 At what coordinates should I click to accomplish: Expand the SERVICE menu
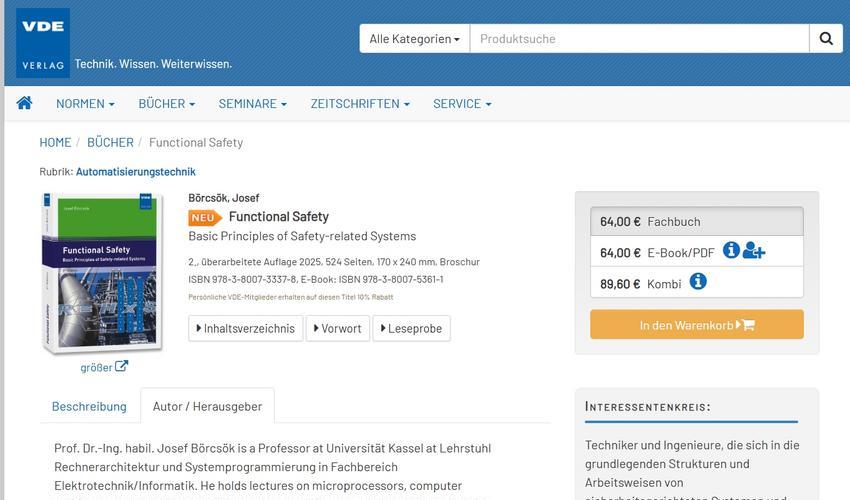pos(462,104)
